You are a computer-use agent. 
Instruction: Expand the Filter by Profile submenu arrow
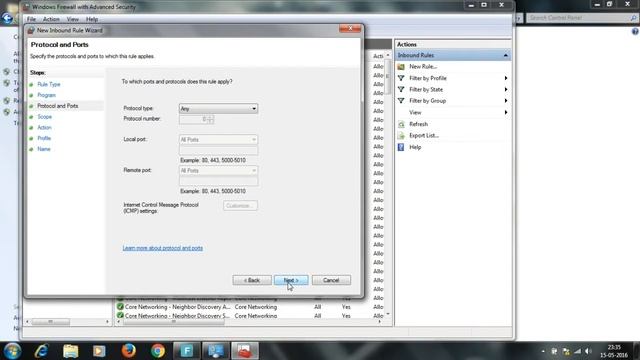coord(506,78)
